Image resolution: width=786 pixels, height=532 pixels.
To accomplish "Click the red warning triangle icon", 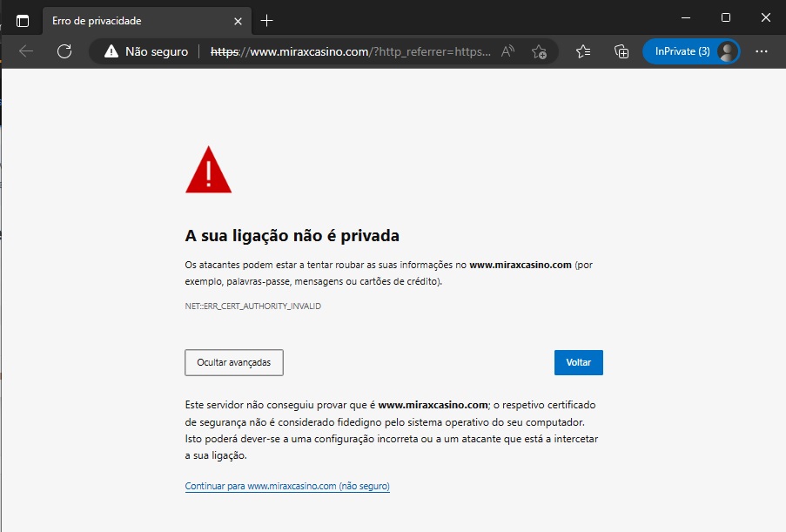I will click(209, 170).
